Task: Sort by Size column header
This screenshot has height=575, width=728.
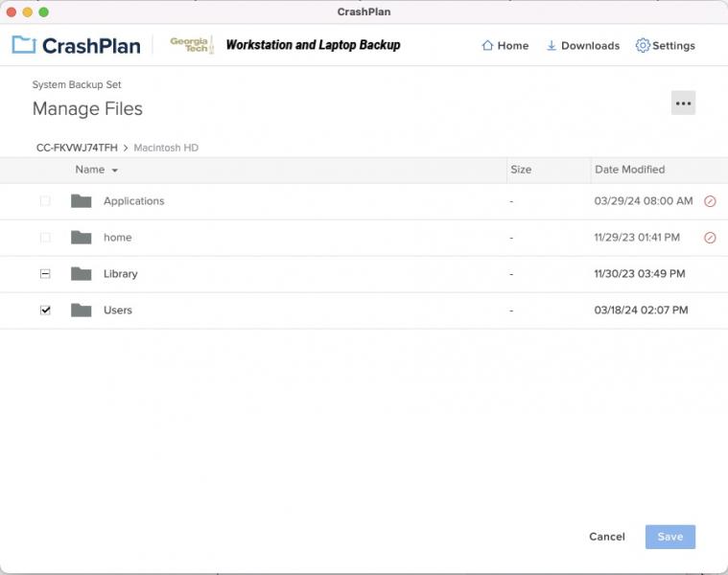Action: [x=521, y=170]
